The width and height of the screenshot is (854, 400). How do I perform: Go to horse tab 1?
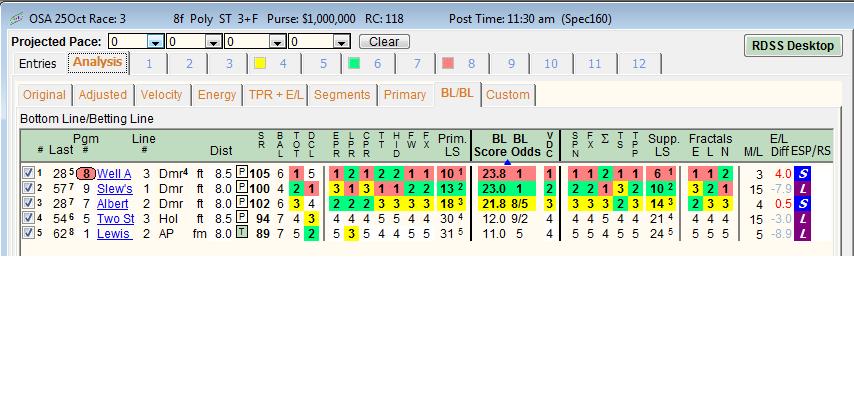(149, 64)
